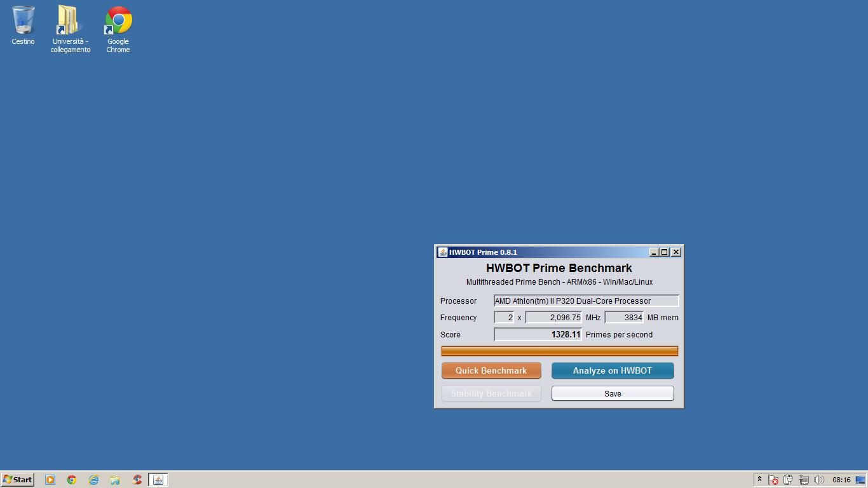Open Action Center flag icon
Viewport: 868px width, 488px height.
coord(773,480)
